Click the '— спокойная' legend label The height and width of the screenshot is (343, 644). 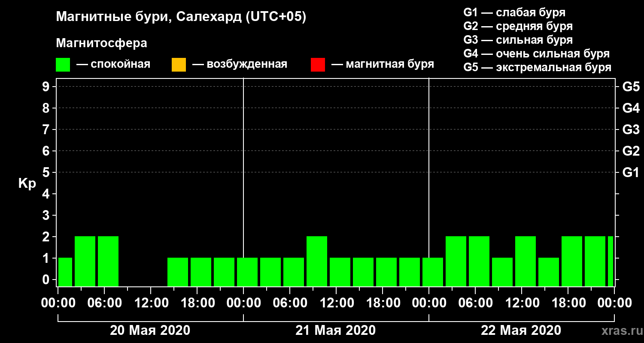coord(113,65)
